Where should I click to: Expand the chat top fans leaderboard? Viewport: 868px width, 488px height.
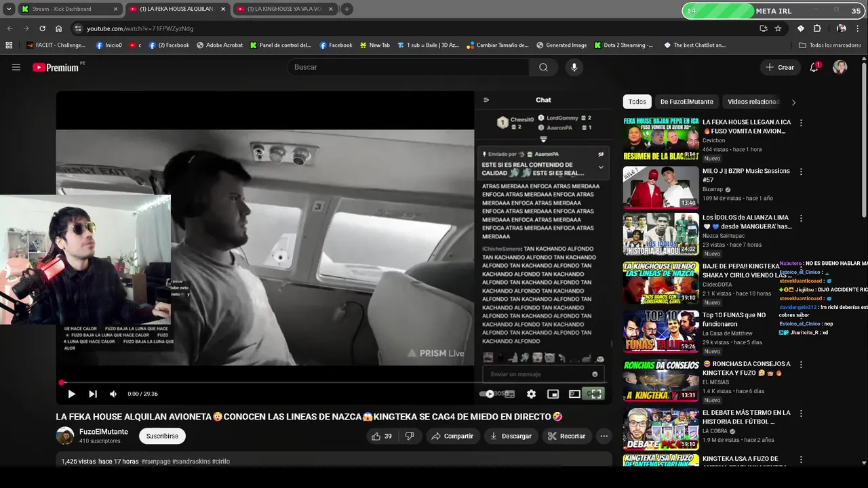point(543,139)
